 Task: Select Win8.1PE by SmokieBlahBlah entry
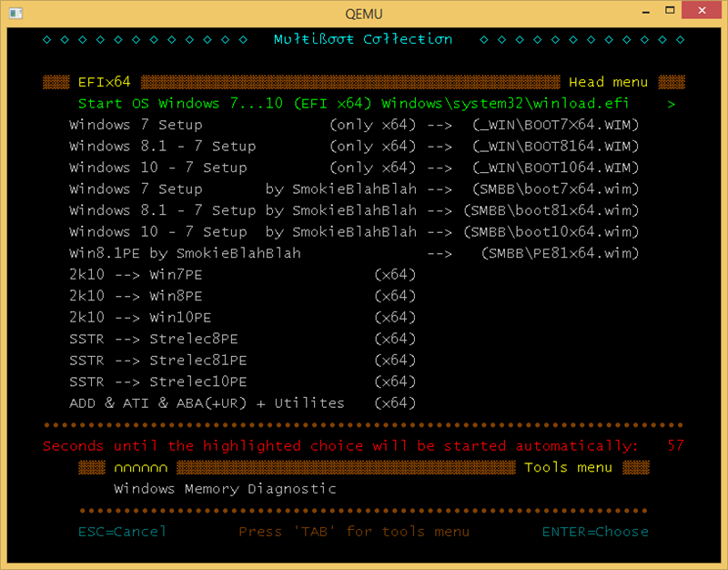tap(354, 253)
